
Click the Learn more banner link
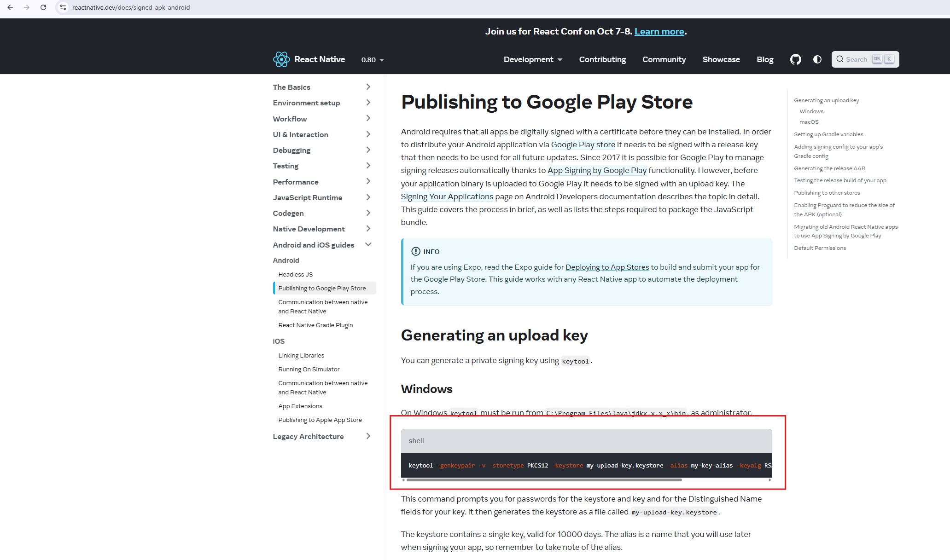tap(659, 31)
